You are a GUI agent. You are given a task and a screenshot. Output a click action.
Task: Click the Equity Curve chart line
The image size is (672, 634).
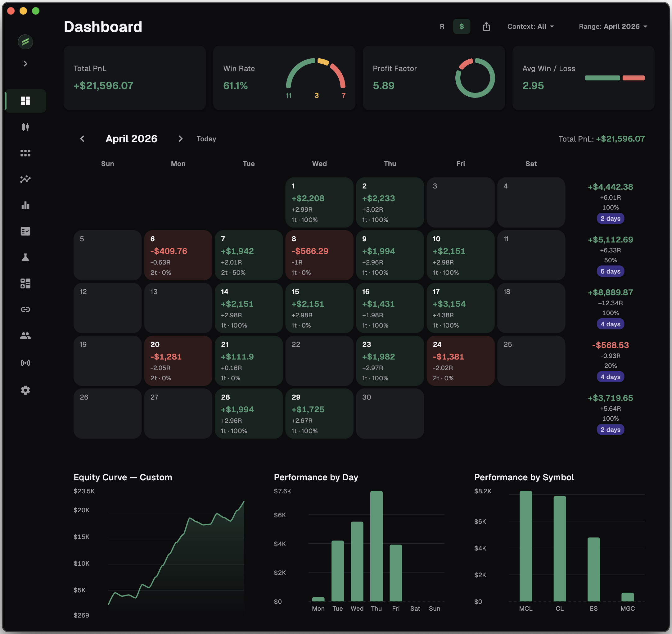pos(176,553)
